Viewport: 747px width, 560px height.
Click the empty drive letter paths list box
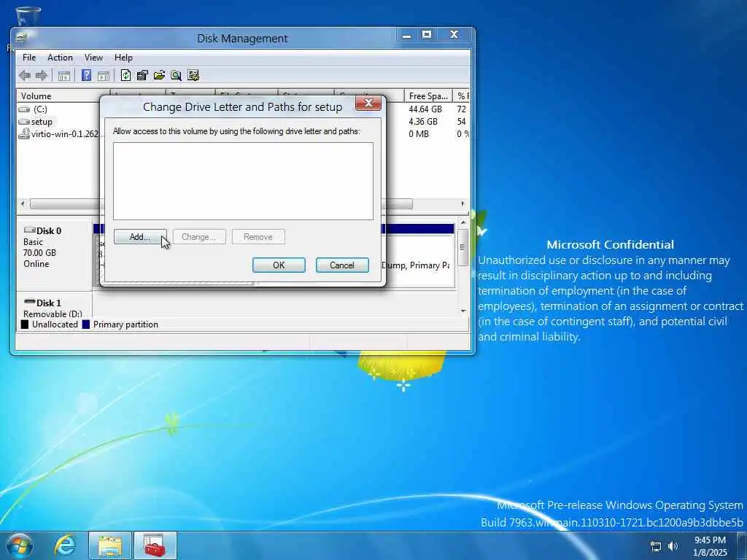pyautogui.click(x=243, y=182)
